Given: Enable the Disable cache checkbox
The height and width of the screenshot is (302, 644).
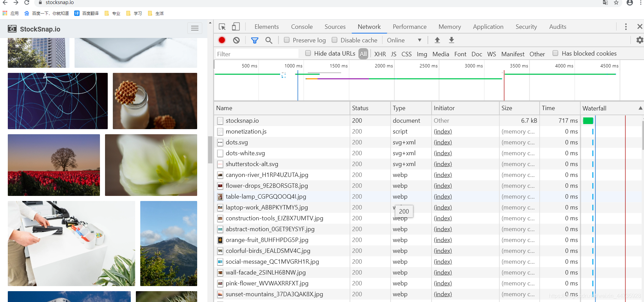Looking at the screenshot, I should (334, 40).
